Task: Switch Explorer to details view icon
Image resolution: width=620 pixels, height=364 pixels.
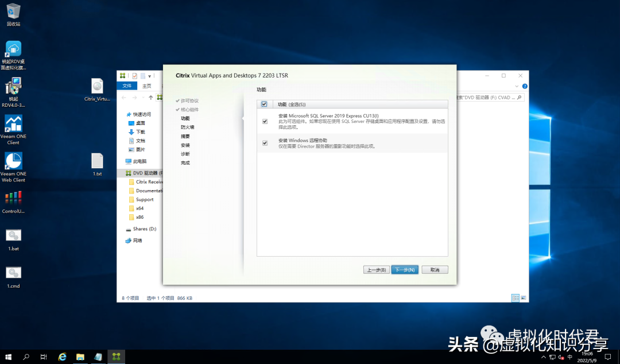Action: [515, 298]
